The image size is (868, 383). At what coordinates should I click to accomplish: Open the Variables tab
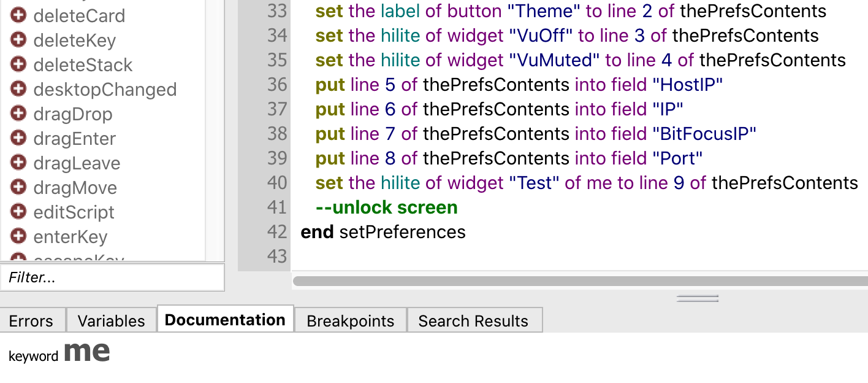pyautogui.click(x=111, y=320)
